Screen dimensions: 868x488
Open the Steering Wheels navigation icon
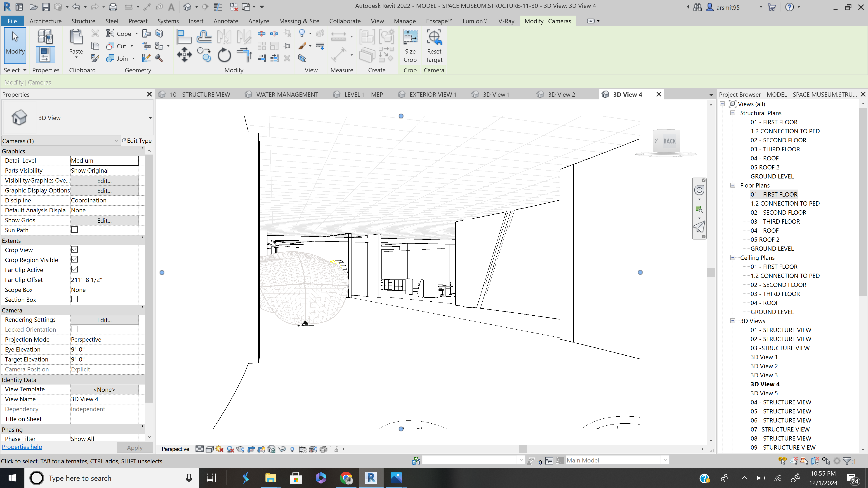pos(699,190)
